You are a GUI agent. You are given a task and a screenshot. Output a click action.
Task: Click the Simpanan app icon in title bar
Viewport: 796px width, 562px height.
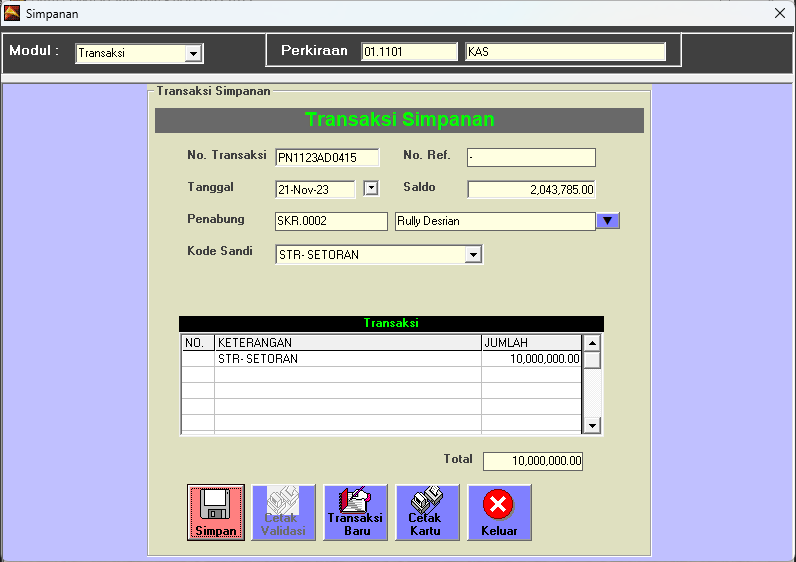(12, 14)
